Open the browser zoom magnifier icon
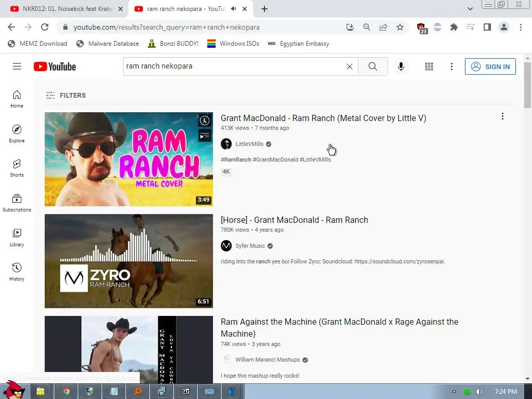This screenshot has width=532, height=399. (367, 27)
